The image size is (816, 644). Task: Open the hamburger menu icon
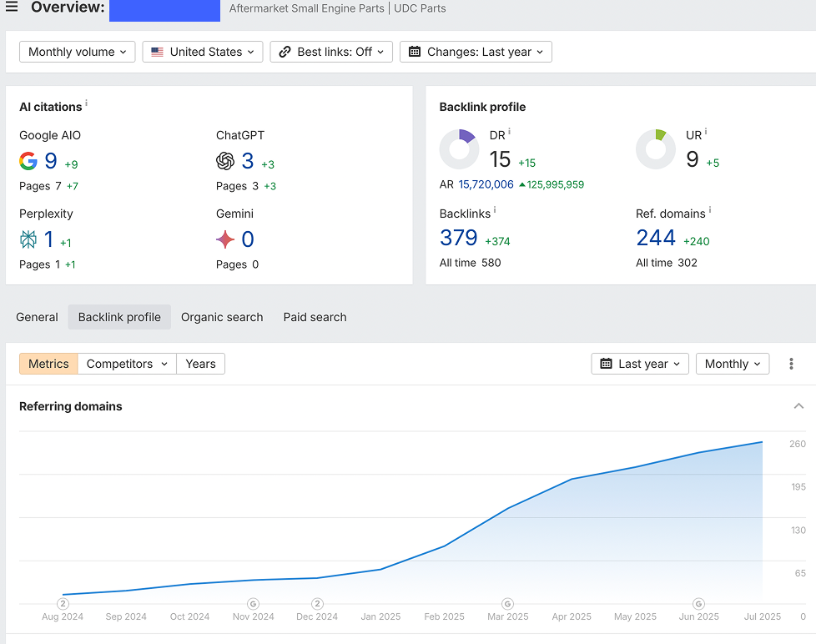[12, 8]
